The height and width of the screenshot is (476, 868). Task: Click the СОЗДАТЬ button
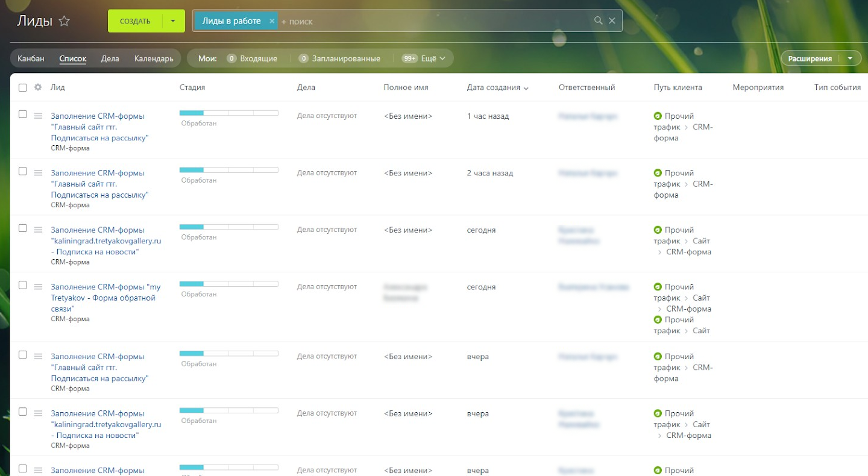coord(135,21)
